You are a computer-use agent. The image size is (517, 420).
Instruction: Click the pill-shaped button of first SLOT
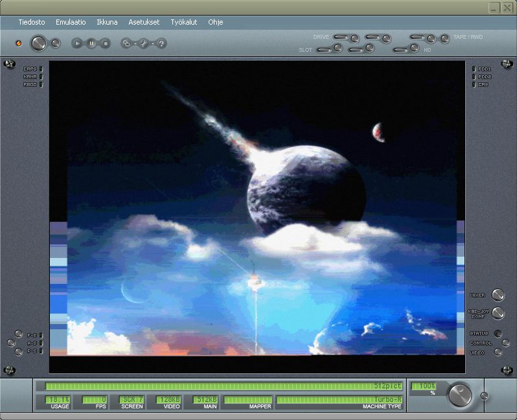click(x=324, y=50)
